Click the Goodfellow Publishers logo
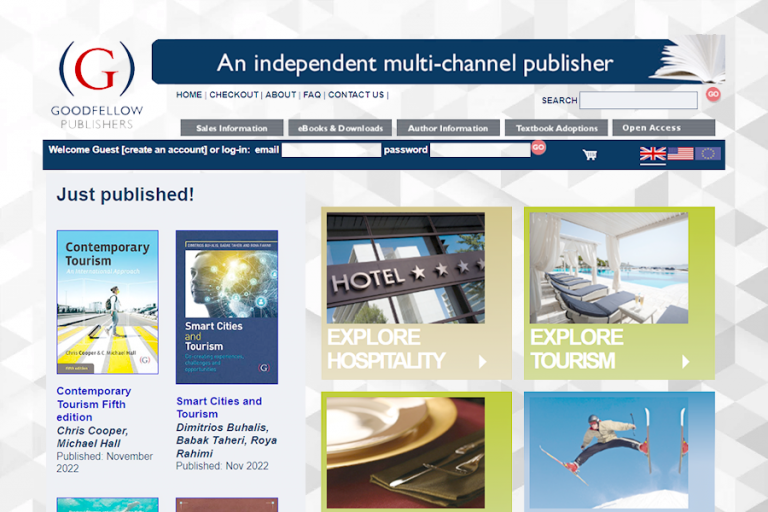The height and width of the screenshot is (512, 768). coord(97,85)
